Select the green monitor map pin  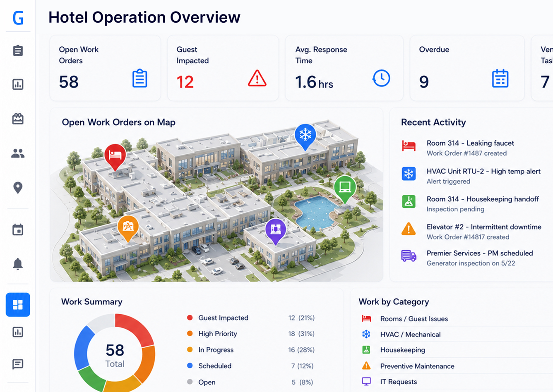[345, 189]
